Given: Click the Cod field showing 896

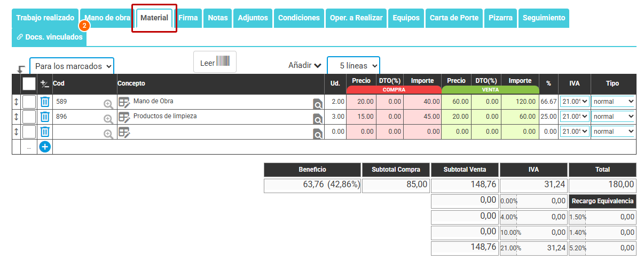Looking at the screenshot, I should 78,116.
